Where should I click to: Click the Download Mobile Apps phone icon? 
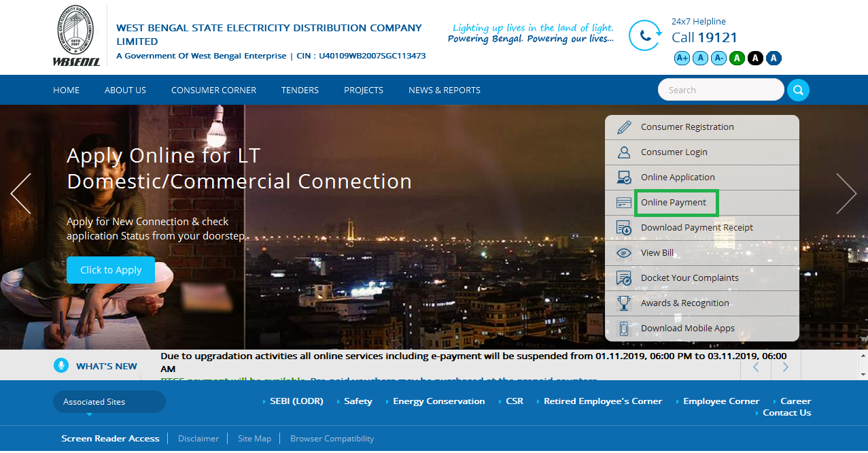(x=623, y=329)
